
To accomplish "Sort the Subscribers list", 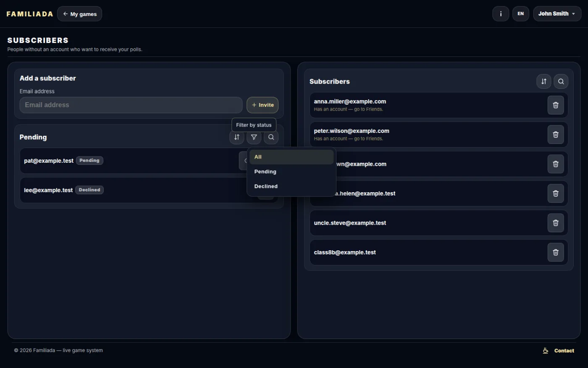I will [x=544, y=82].
